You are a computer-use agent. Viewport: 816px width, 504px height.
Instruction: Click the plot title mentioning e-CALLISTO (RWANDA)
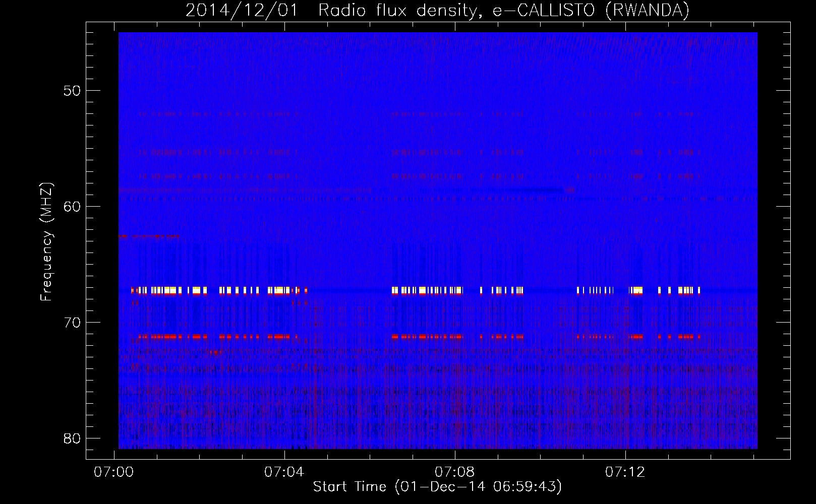tap(437, 10)
